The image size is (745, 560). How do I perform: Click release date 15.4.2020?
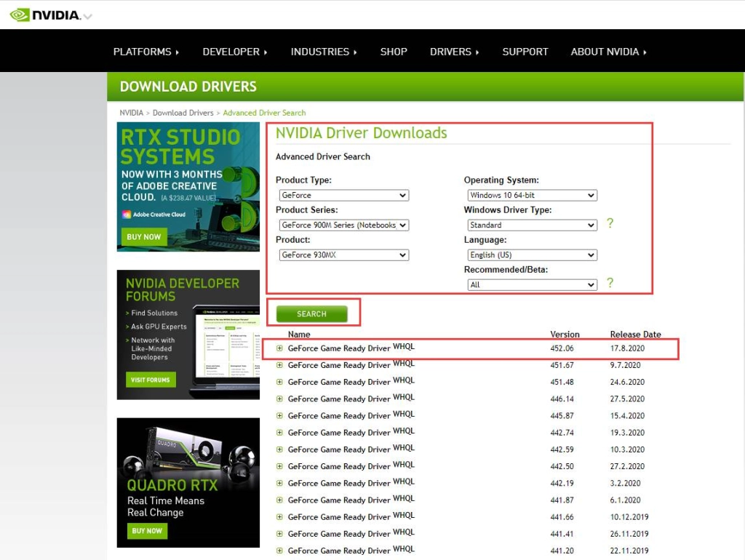627,415
